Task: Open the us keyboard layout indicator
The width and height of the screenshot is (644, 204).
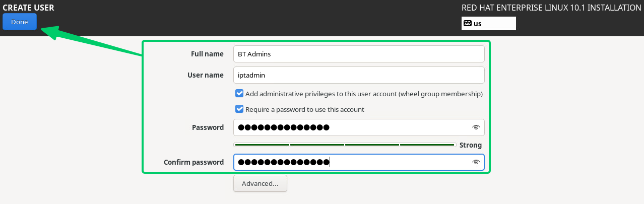Action: [488, 23]
